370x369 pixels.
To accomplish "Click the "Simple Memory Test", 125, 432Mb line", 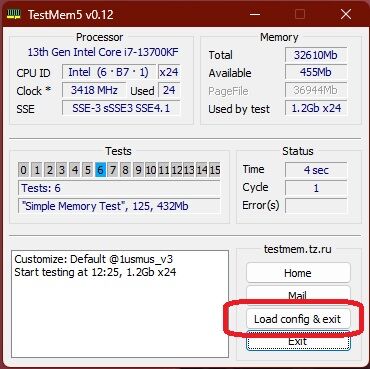I will 119,206.
